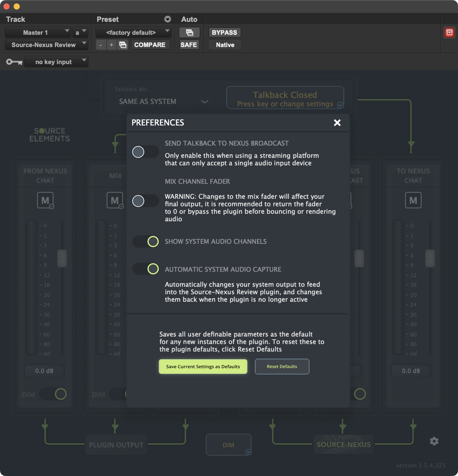The image size is (458, 476).
Task: Open the Source-Nexus Review plugin selector
Action: [x=47, y=45]
